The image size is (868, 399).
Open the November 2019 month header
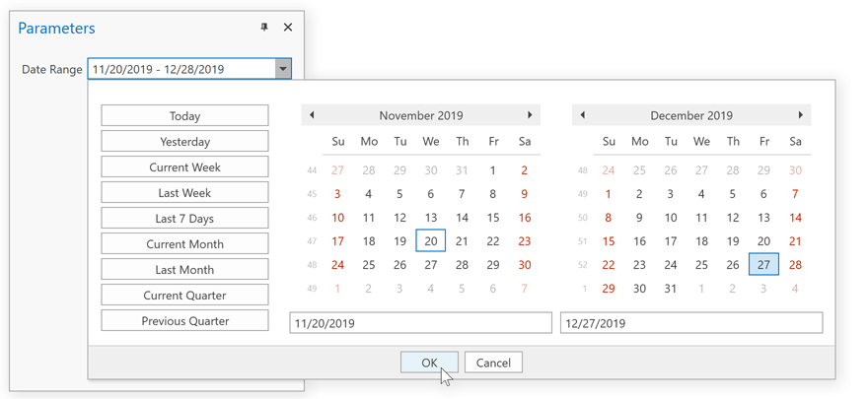(x=421, y=116)
